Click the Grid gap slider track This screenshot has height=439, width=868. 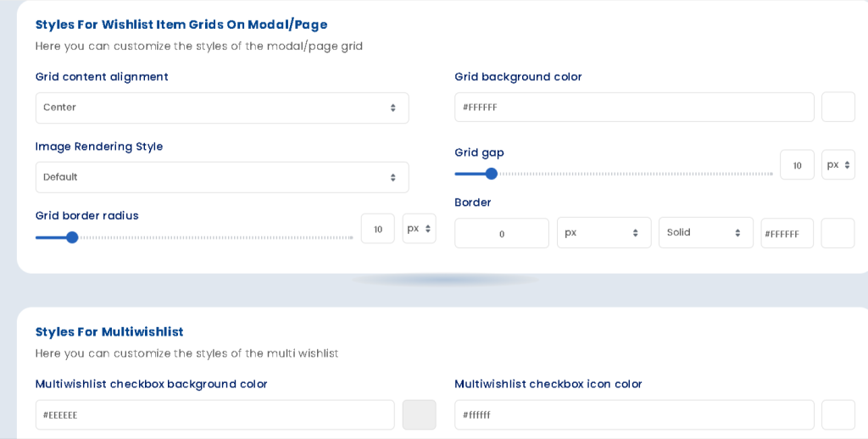632,174
